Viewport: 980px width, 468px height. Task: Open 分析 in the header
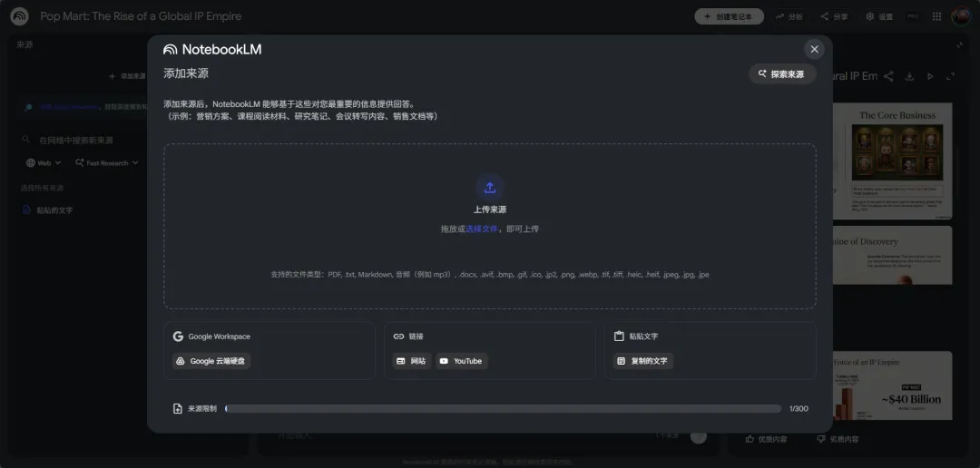789,17
